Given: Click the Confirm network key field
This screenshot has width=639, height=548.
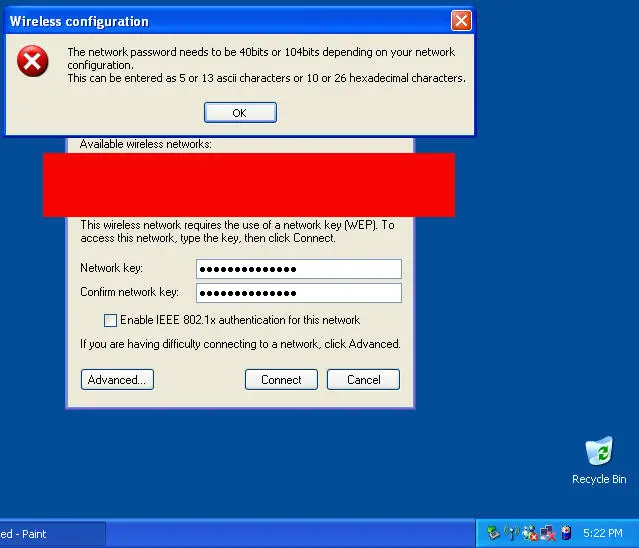Looking at the screenshot, I should [299, 293].
